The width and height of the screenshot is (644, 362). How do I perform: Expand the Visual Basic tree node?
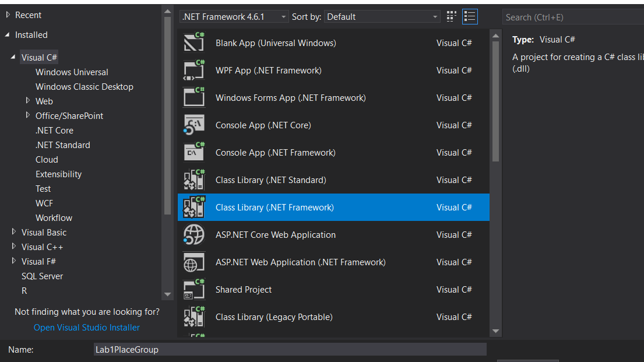pos(14,232)
